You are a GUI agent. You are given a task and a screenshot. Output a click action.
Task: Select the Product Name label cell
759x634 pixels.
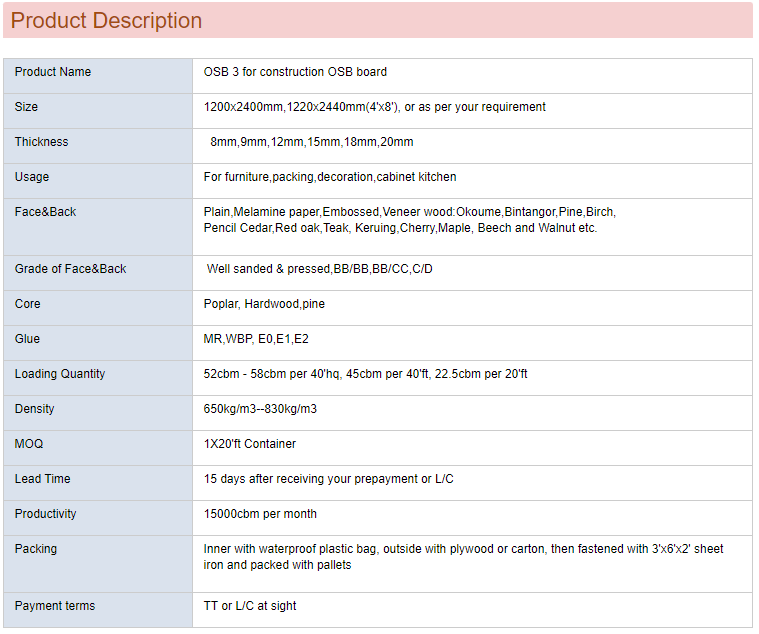pos(53,72)
